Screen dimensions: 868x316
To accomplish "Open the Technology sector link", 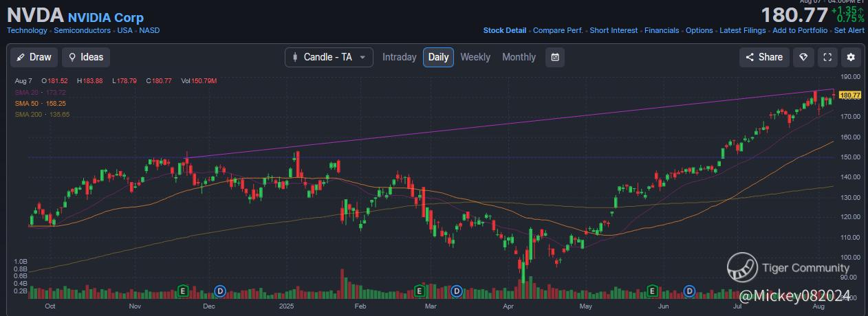I will (x=27, y=30).
